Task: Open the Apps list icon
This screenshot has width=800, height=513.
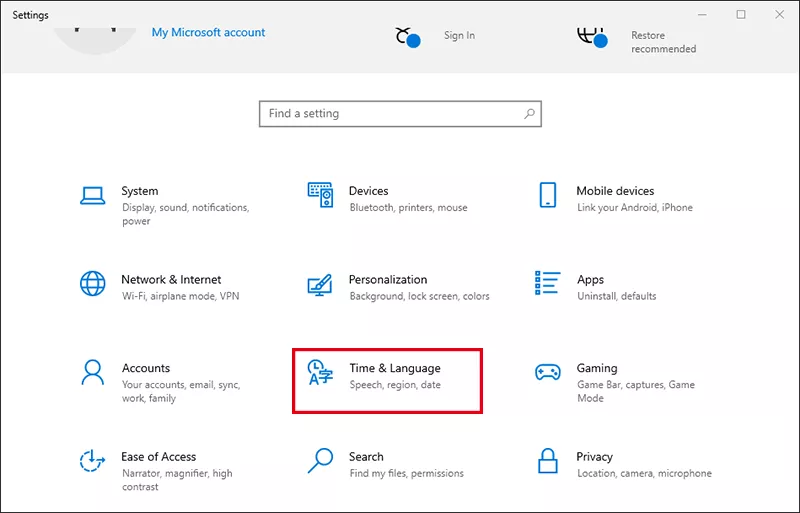Action: coord(547,283)
